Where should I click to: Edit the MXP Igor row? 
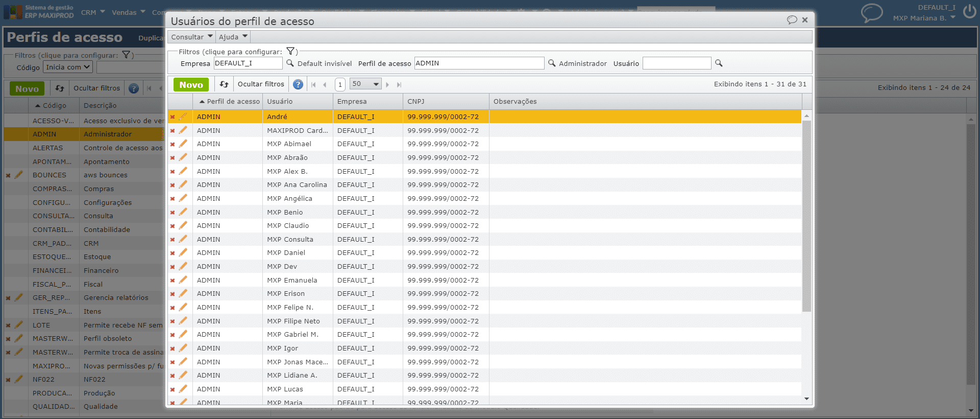click(x=183, y=348)
